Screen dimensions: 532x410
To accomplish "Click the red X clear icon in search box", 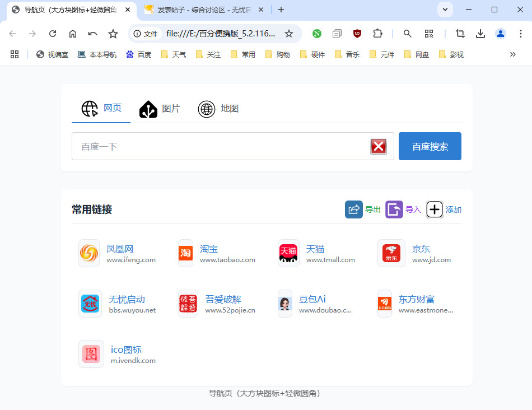I will (x=379, y=147).
